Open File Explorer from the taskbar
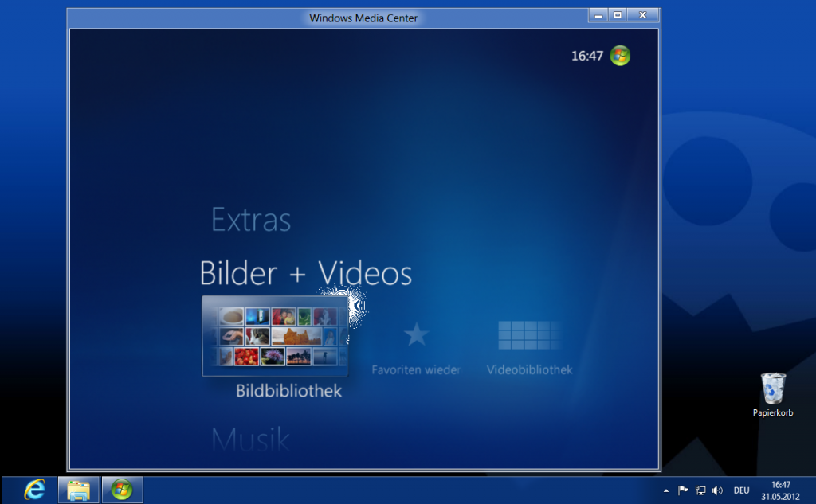The width and height of the screenshot is (816, 504). (x=76, y=489)
